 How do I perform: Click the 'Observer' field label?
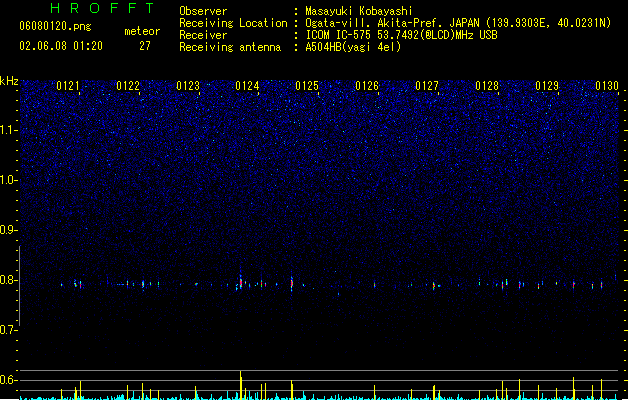203,11
